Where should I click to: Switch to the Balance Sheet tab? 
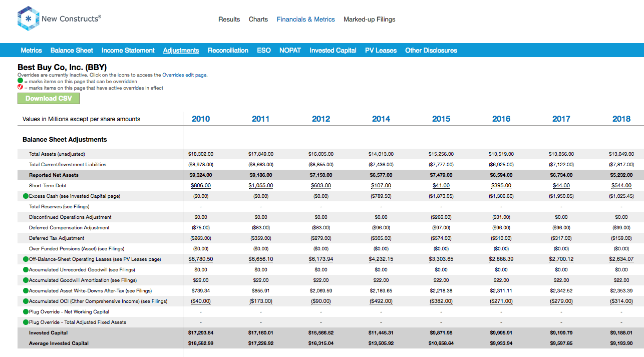pos(72,51)
